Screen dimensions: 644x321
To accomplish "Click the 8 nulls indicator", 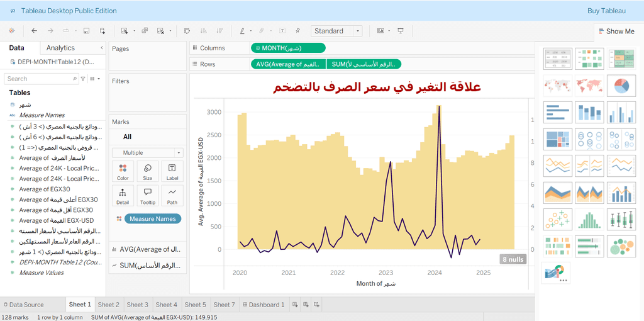I will tap(513, 260).
